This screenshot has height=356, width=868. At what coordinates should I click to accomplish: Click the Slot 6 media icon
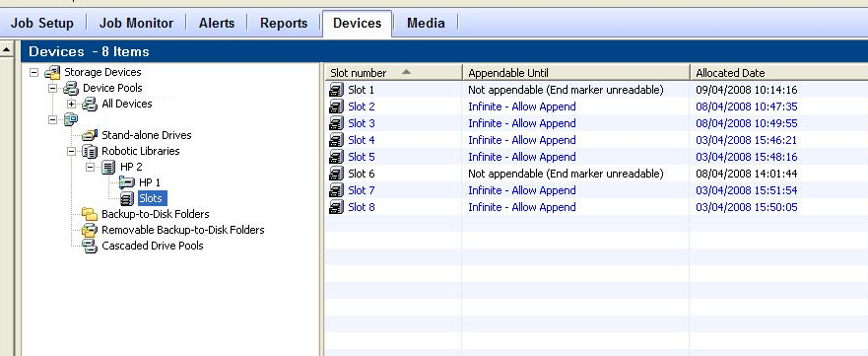click(337, 174)
